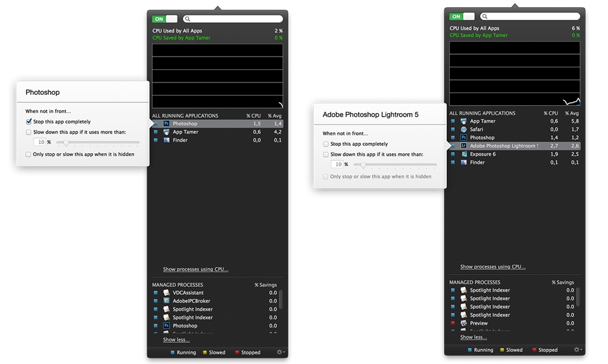Click the blue status square beside VDCAssistant
608x364 pixels.
(x=156, y=293)
